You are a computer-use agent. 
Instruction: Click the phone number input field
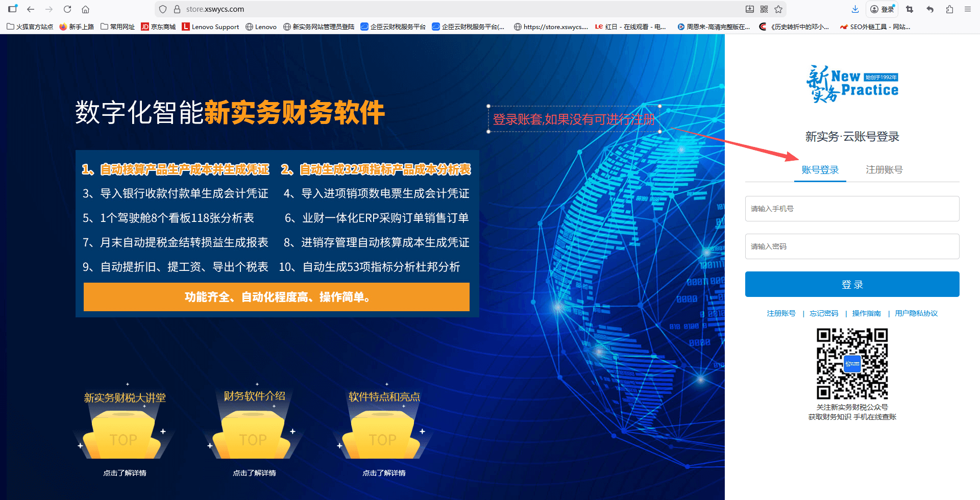coord(852,209)
